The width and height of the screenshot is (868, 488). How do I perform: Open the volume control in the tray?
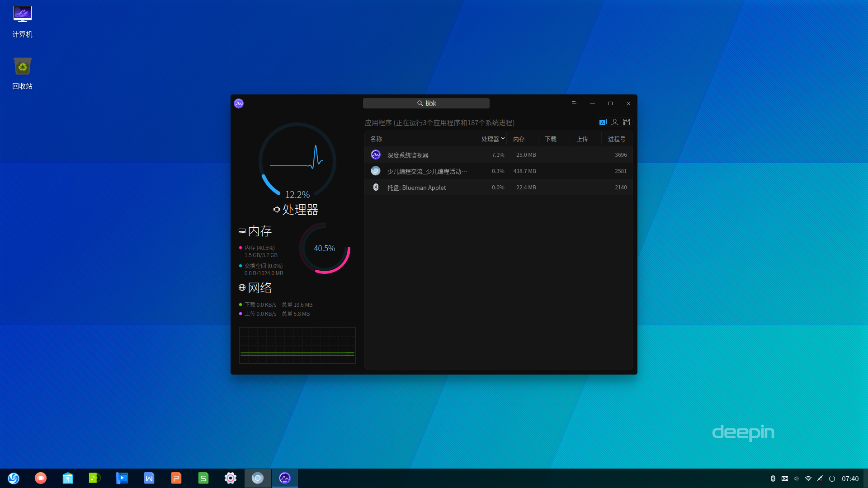point(797,479)
